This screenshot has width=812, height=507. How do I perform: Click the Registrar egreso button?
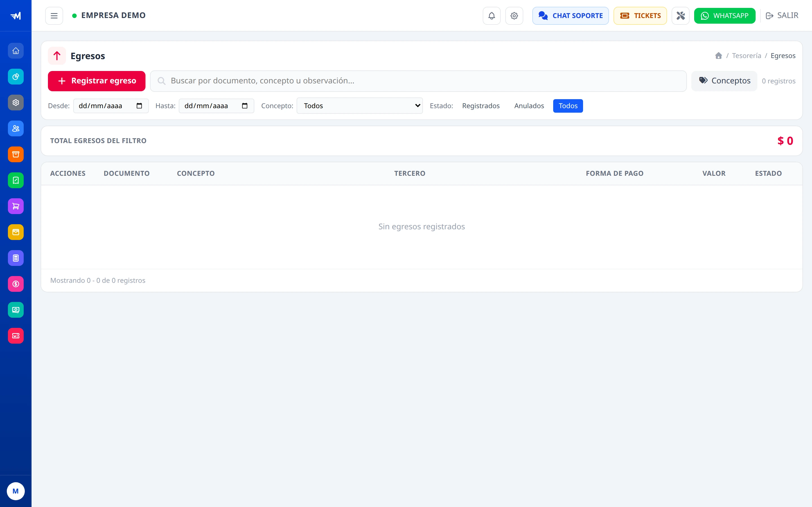point(97,81)
